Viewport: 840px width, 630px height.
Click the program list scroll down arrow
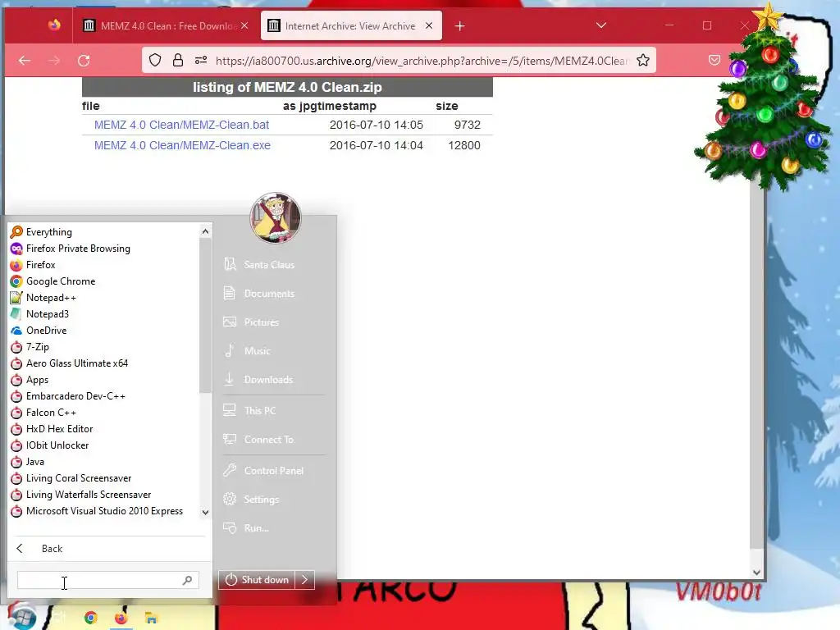click(205, 512)
